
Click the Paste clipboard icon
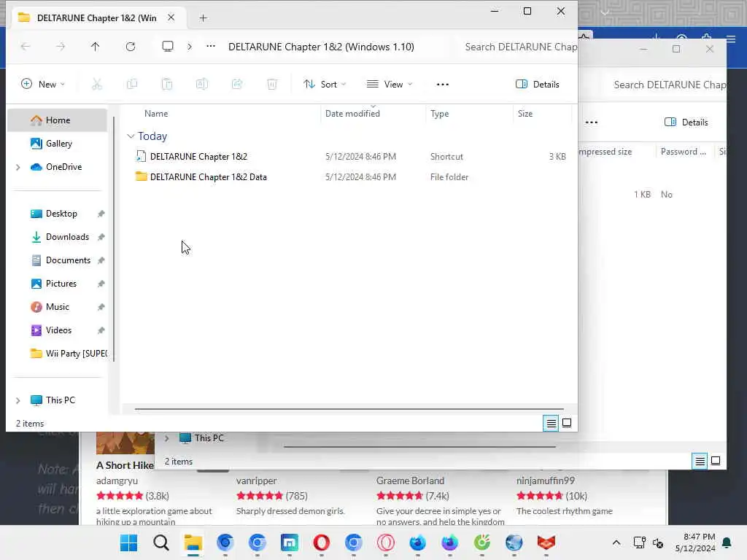tap(167, 85)
